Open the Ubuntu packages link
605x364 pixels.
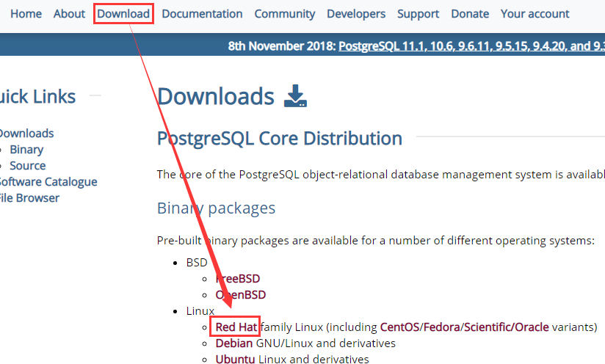[235, 359]
